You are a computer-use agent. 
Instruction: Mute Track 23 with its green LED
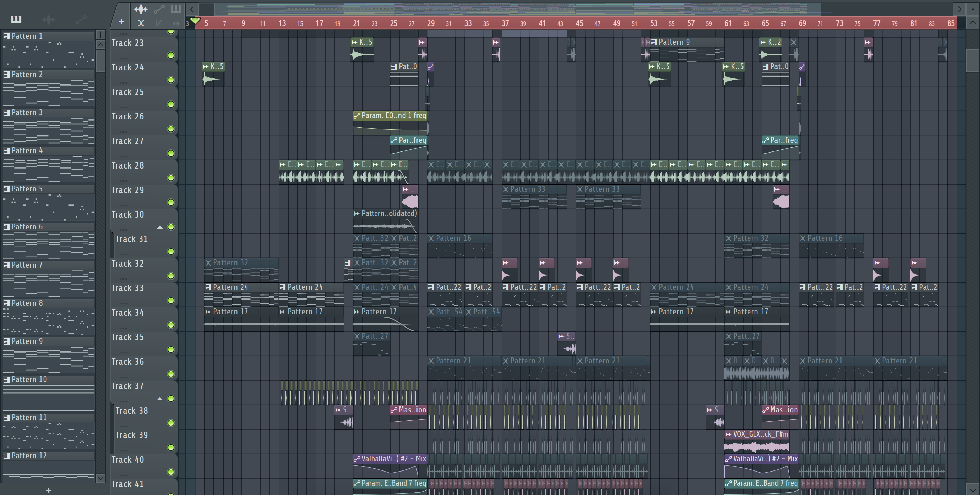tap(171, 55)
